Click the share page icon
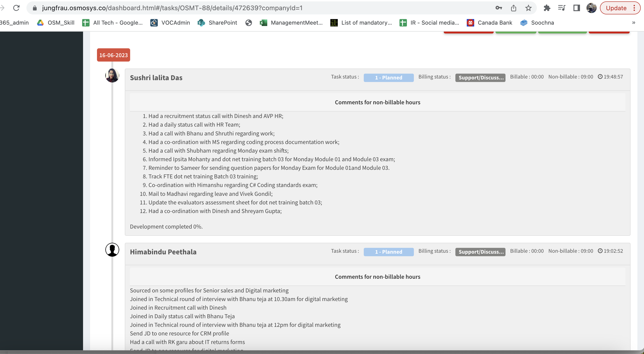This screenshot has width=644, height=354. 513,8
